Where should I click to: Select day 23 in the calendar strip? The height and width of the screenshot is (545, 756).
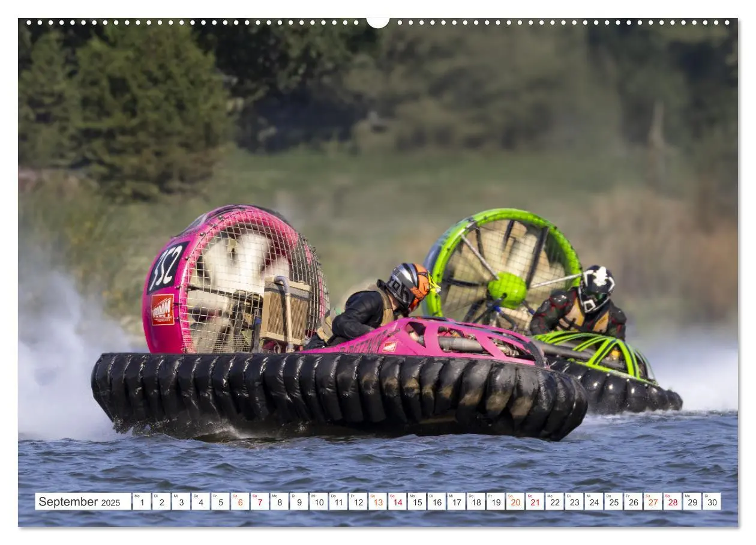pos(574,502)
